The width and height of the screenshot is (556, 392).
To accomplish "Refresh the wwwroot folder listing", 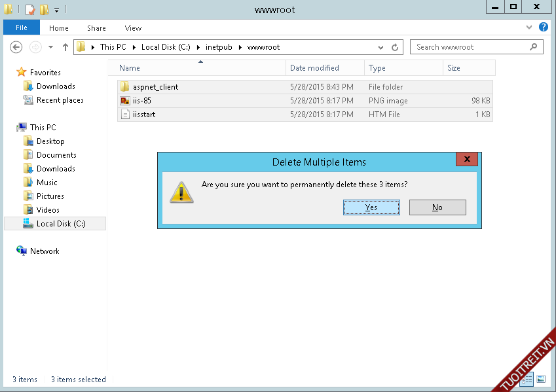I will (395, 47).
